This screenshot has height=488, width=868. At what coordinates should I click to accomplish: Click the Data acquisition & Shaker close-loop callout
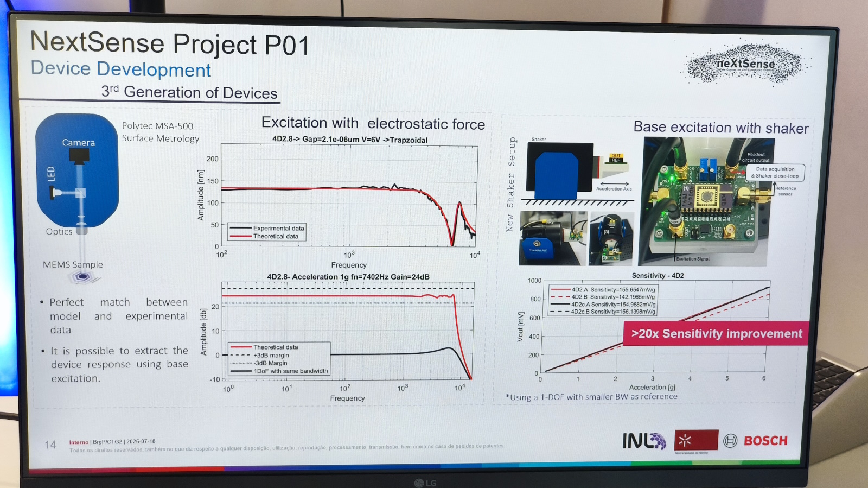(775, 173)
